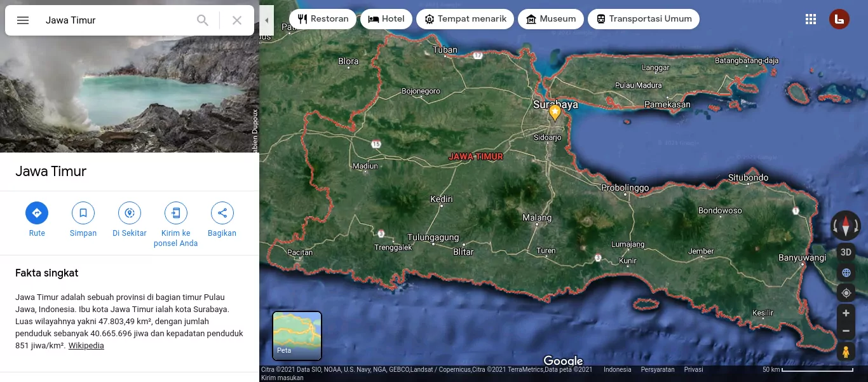Click the Kediri city label
Screen dimensions: 868x382
pos(442,199)
